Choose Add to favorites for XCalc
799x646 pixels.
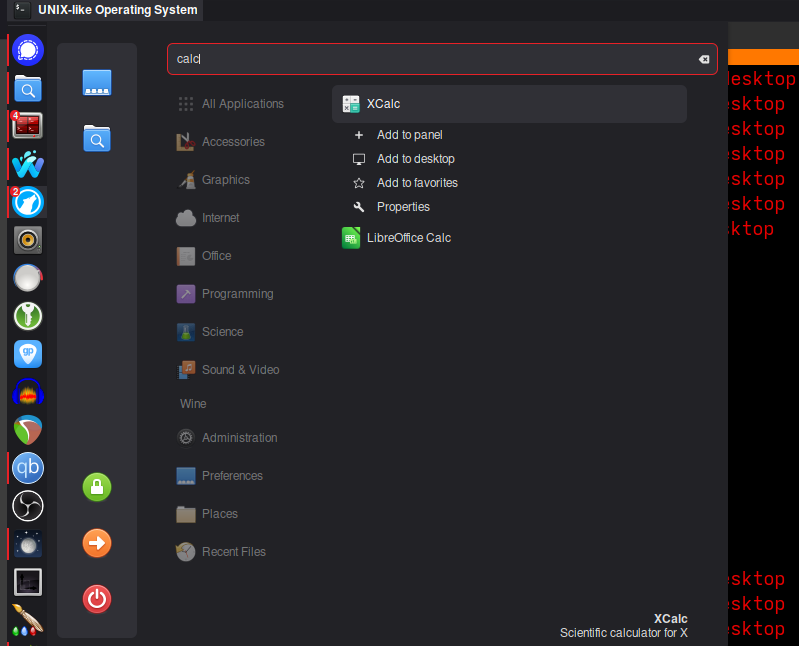406,183
